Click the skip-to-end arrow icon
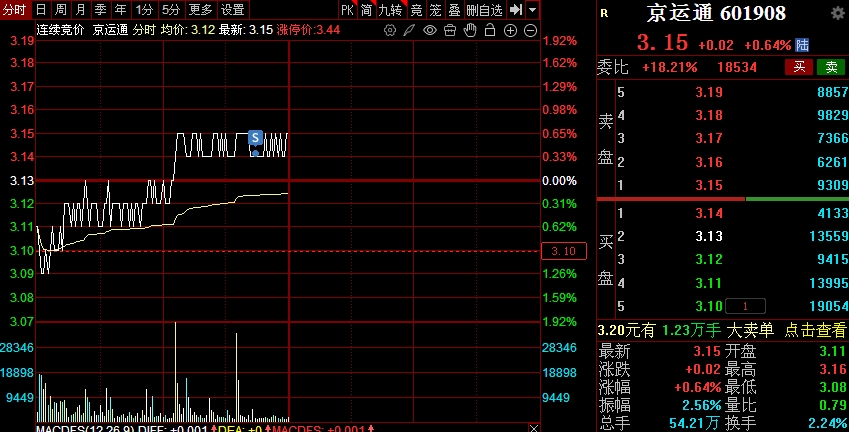The width and height of the screenshot is (849, 432). pyautogui.click(x=516, y=10)
